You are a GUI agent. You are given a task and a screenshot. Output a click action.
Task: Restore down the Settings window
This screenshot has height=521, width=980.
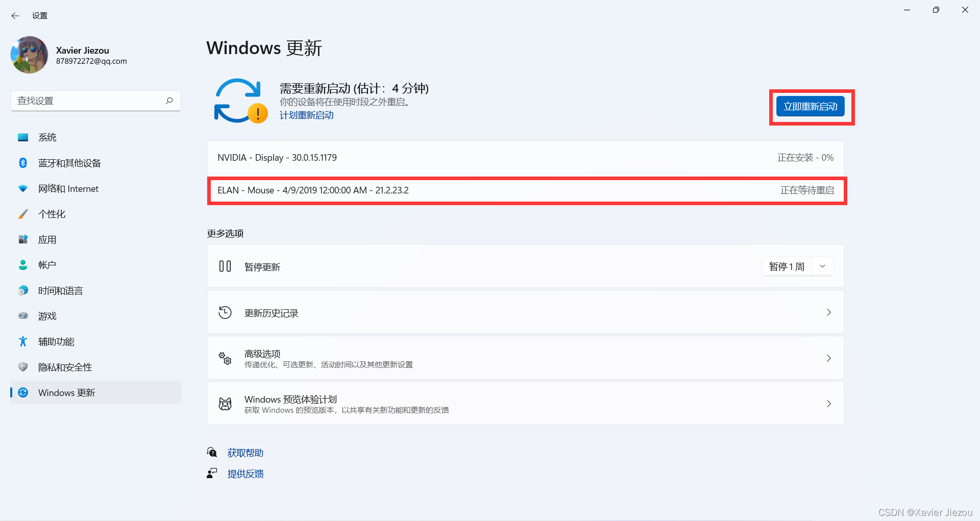[x=936, y=10]
